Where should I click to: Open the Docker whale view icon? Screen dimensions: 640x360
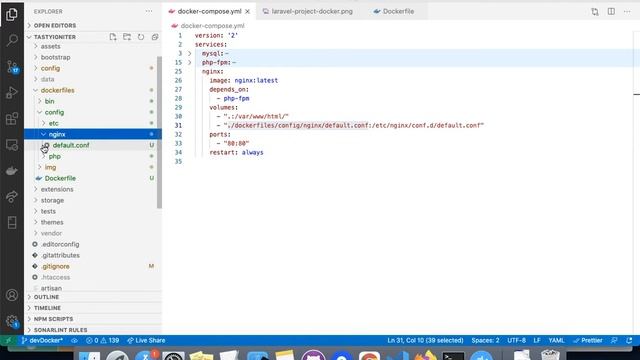12,171
